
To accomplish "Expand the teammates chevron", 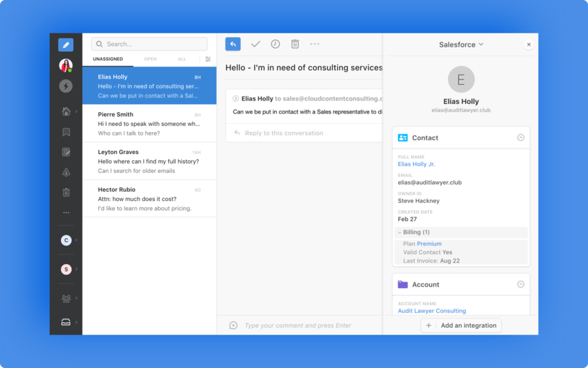I will tap(77, 298).
